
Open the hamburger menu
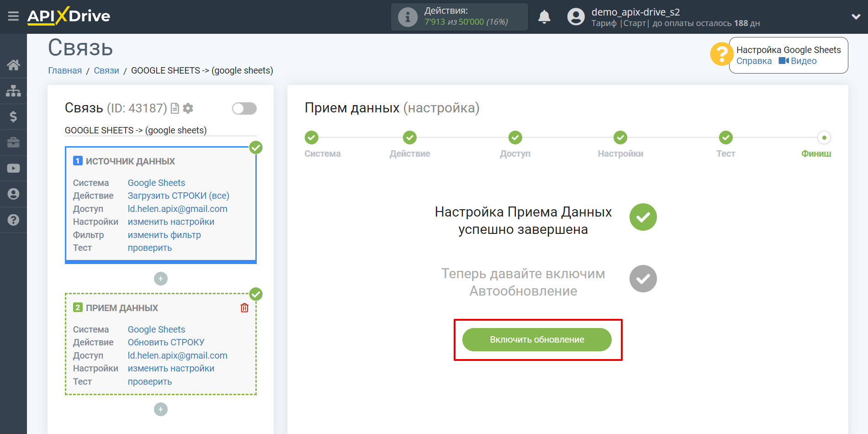tap(13, 16)
